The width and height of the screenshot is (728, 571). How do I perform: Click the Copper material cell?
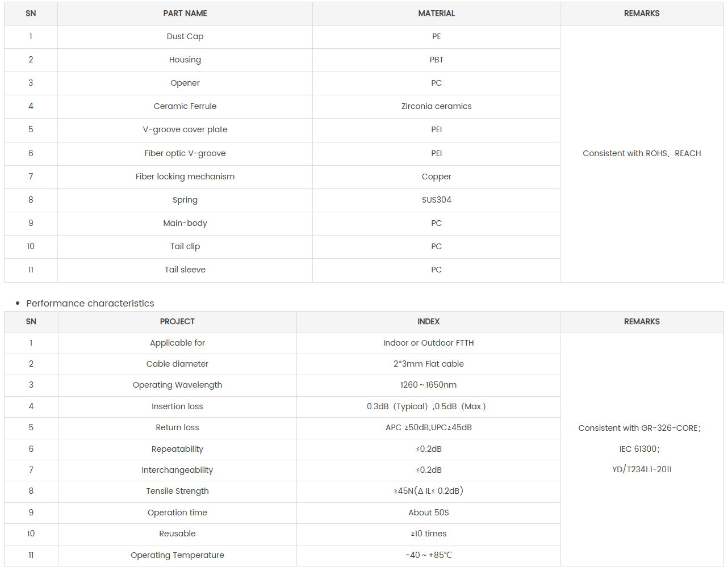coord(436,177)
